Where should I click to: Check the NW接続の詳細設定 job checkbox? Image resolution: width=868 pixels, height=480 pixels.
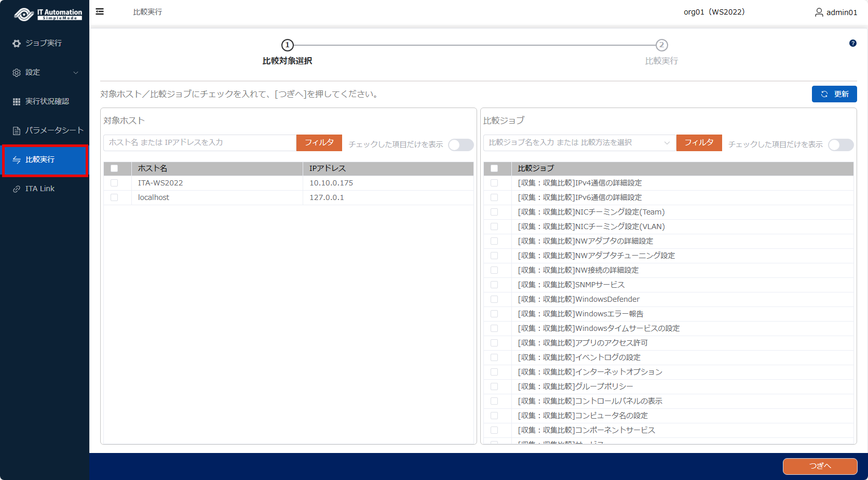click(494, 270)
